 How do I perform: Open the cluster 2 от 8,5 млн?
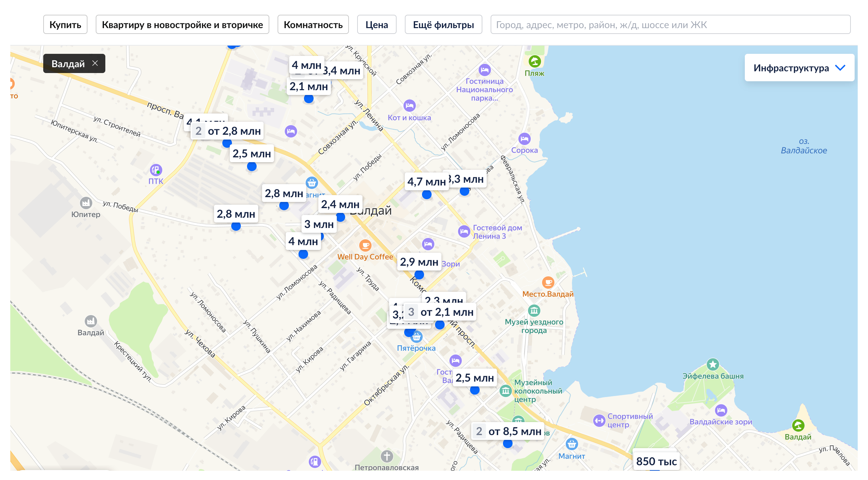tap(508, 431)
